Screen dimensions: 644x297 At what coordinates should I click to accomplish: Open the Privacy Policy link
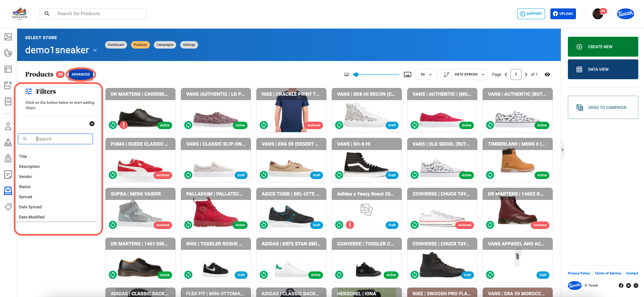[579, 273]
